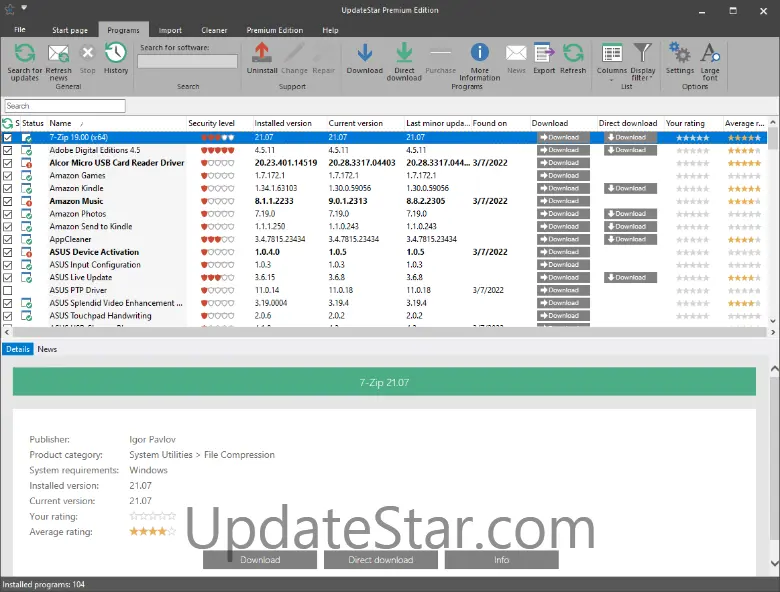Click the News envelope icon
This screenshot has width=780, height=592.
click(x=516, y=53)
